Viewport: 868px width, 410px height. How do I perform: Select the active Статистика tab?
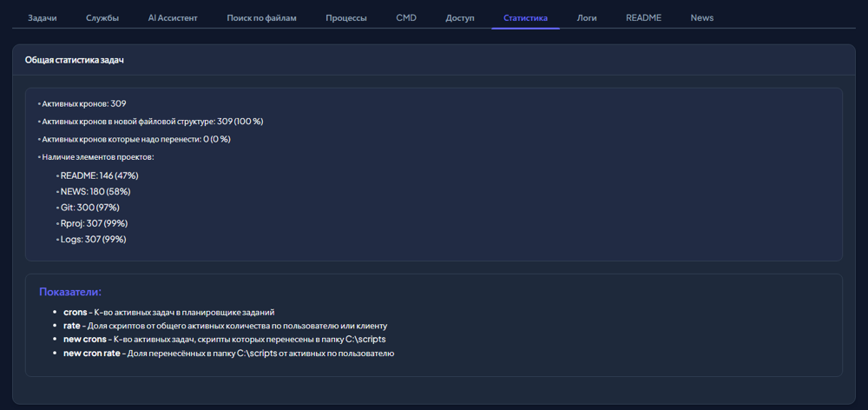coord(525,17)
